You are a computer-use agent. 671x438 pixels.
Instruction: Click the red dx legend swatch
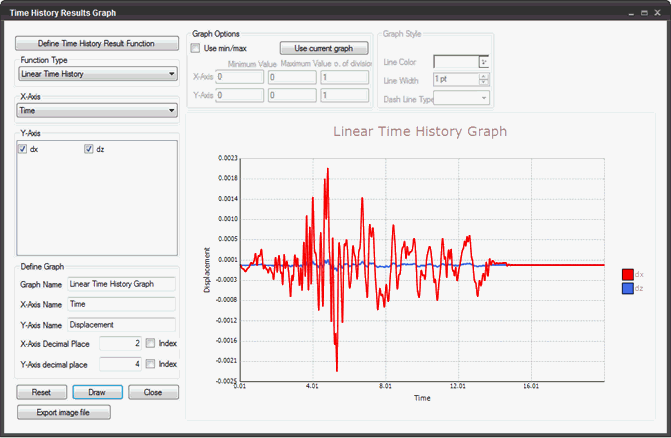pyautogui.click(x=627, y=274)
